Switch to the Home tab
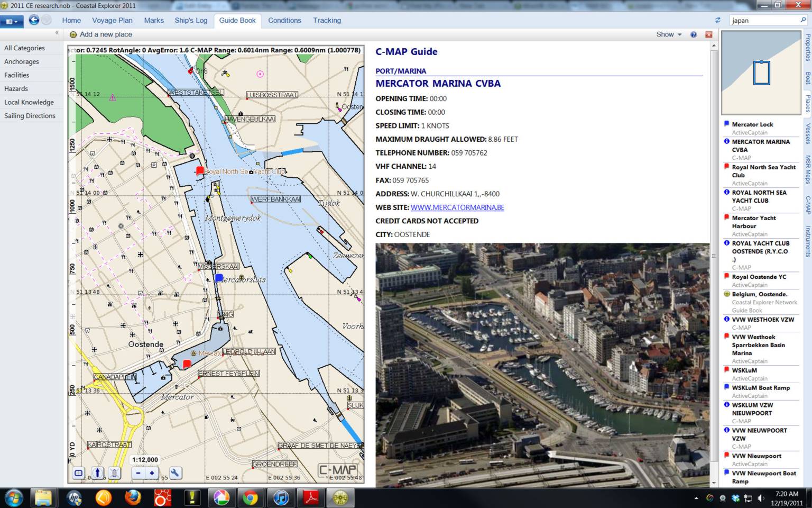This screenshot has height=508, width=812. [71, 20]
